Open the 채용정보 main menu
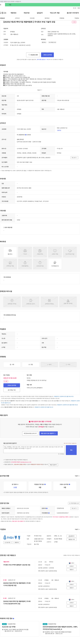Viewport: 80px width, 644px height. click(13, 13)
